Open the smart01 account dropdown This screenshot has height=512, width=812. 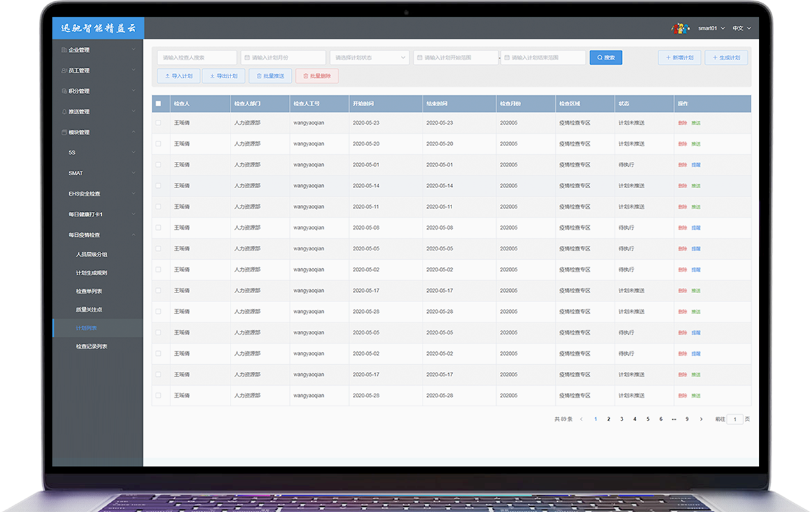coord(711,28)
